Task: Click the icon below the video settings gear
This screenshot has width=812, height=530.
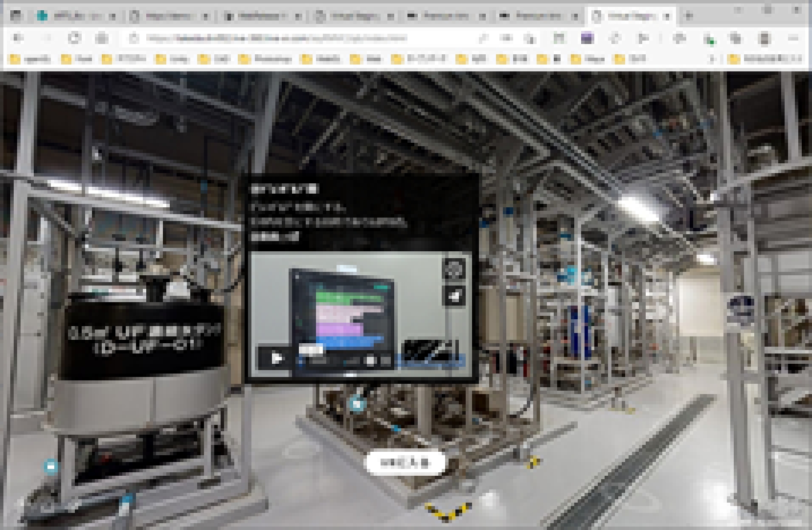Action: [454, 295]
